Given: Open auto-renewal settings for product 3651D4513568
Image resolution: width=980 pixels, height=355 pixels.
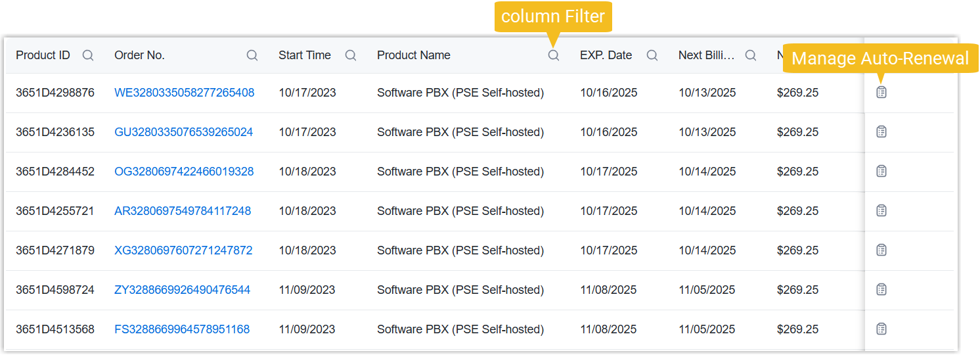Looking at the screenshot, I should click(881, 329).
